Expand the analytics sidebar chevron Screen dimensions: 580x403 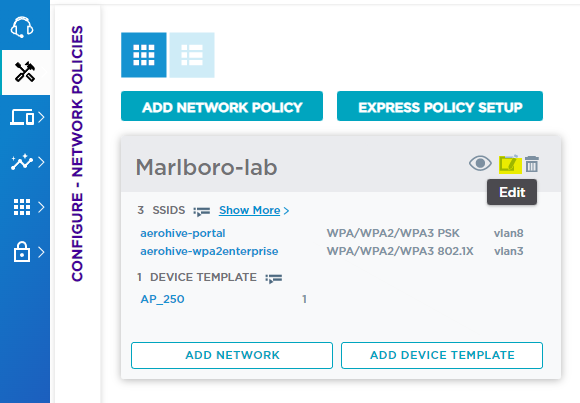(41, 162)
